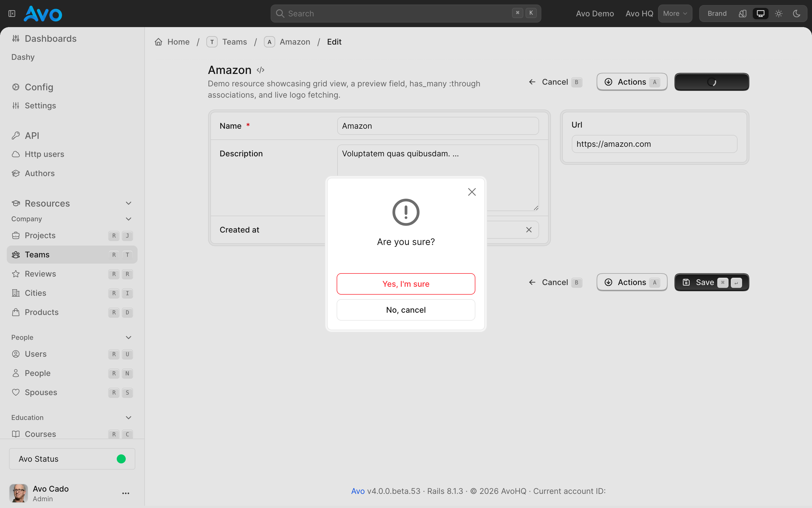Screen dimensions: 812x508
Task: Click the top Cancel button
Action: (x=555, y=82)
